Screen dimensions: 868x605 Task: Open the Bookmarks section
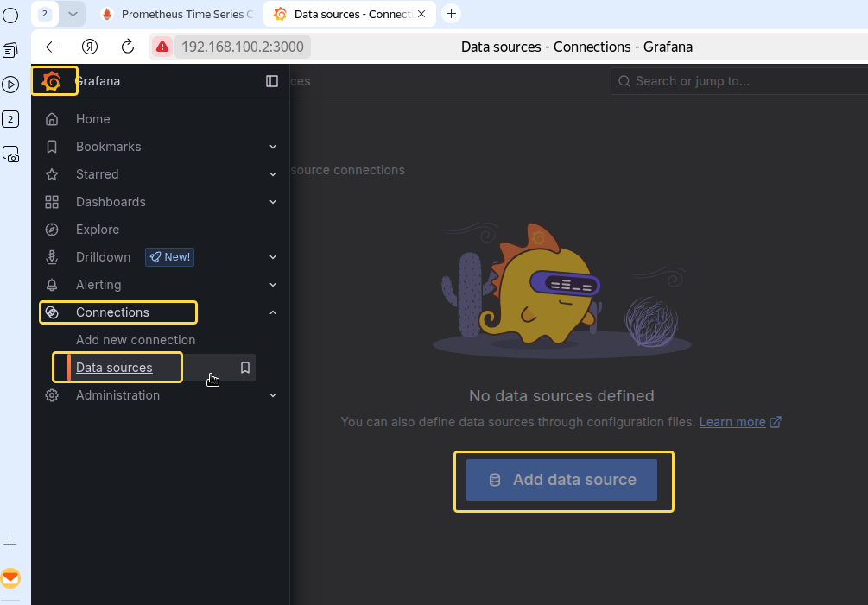pos(109,147)
